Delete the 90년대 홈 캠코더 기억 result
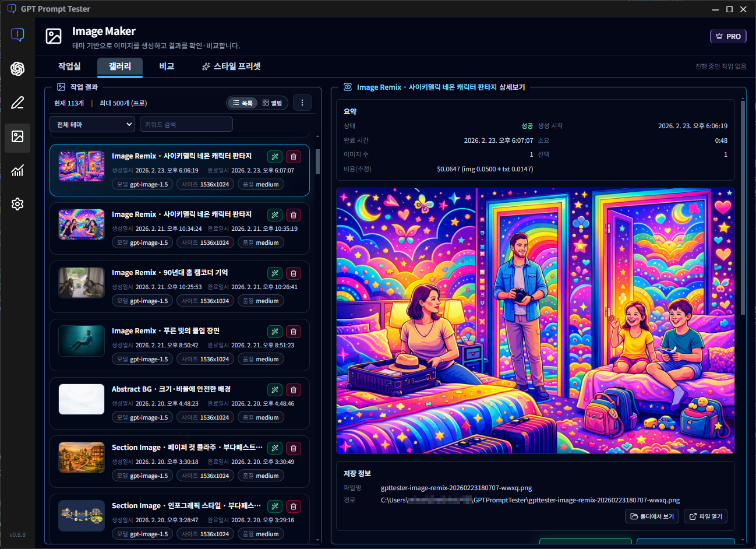Screen dimensions: 756x549 click(294, 273)
